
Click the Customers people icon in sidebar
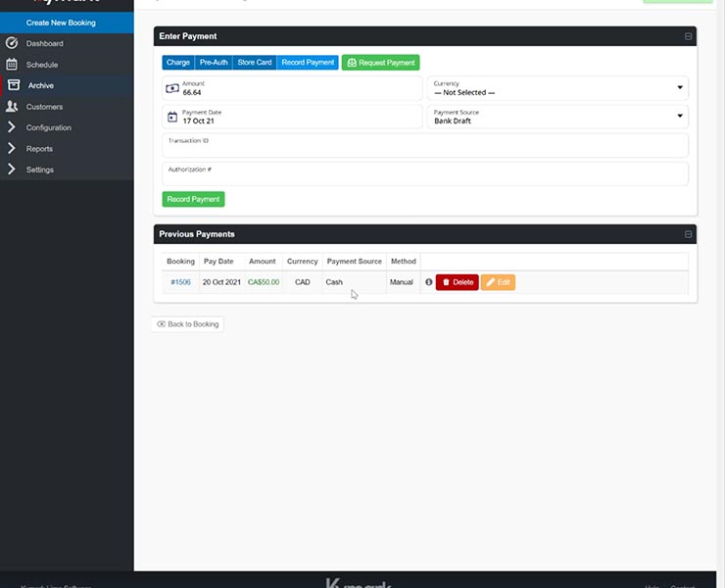12,107
